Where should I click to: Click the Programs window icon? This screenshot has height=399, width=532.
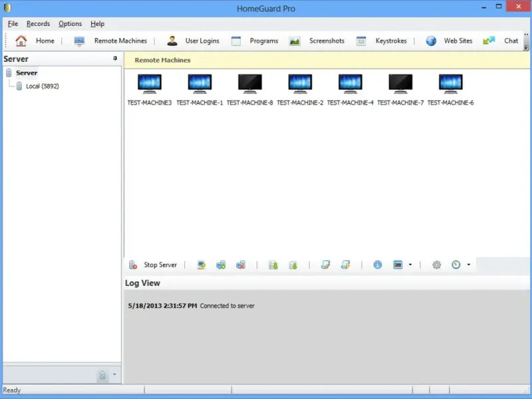[236, 41]
